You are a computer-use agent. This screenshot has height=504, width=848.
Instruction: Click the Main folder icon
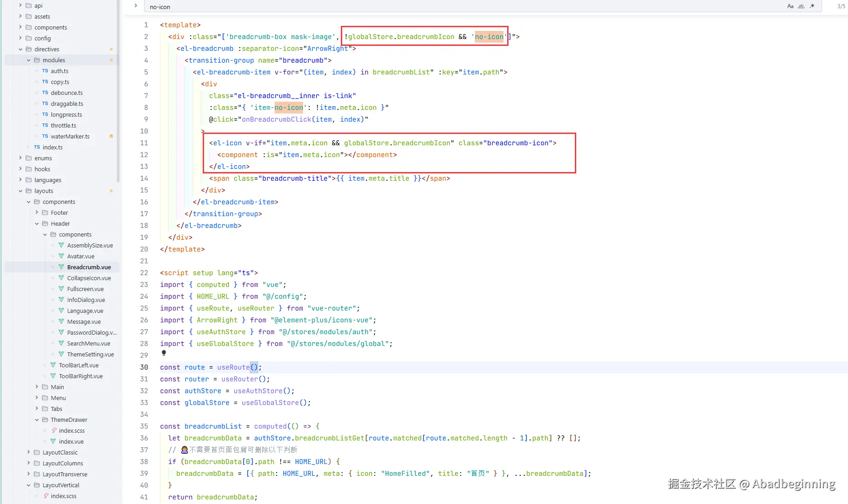45,387
